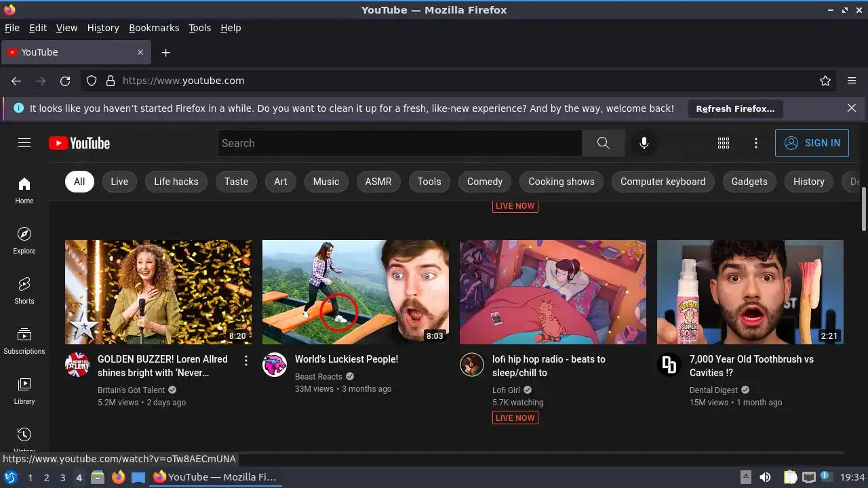Image resolution: width=868 pixels, height=488 pixels.
Task: Select the Cooking shows filter chip
Action: 561,182
